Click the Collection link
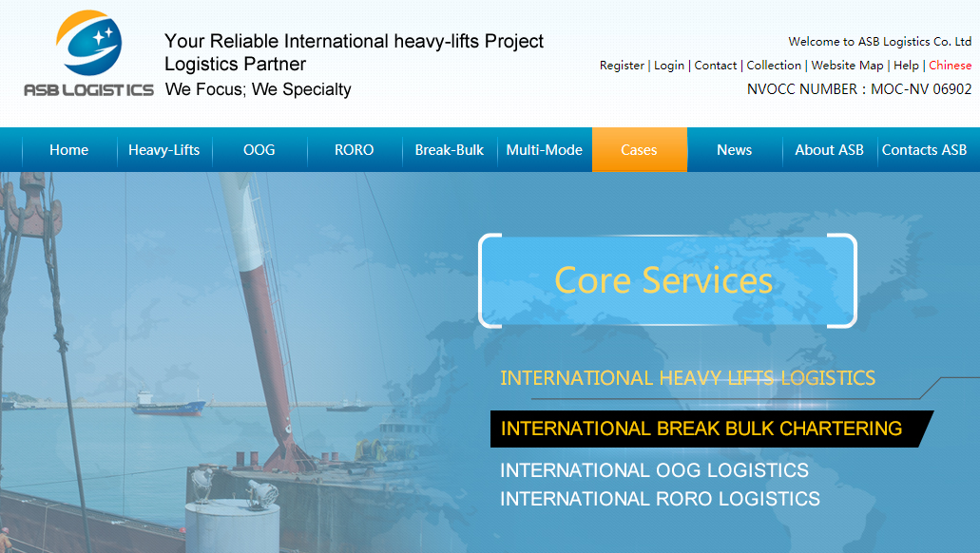Viewport: 980px width, 553px height. 774,66
